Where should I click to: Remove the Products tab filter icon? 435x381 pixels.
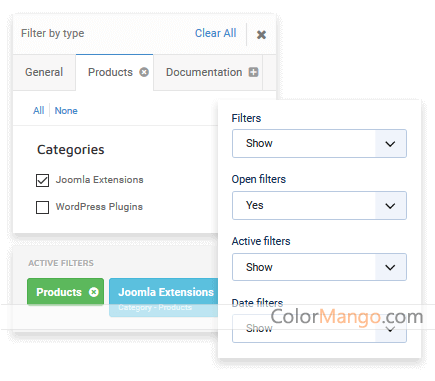click(144, 72)
